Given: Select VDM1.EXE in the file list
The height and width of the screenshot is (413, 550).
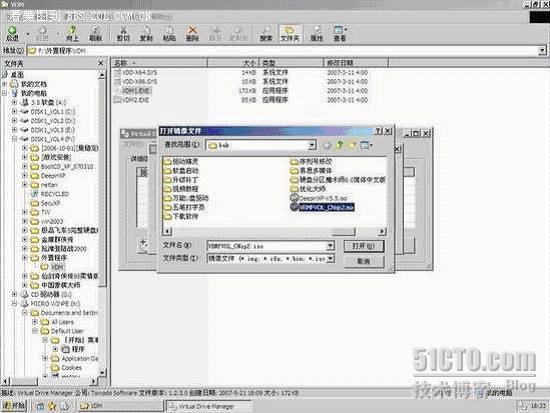Looking at the screenshot, I should pyautogui.click(x=133, y=91).
